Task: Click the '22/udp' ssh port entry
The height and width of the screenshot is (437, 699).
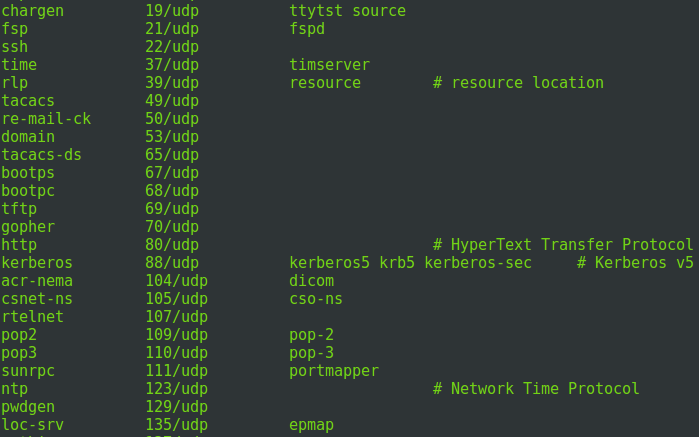Action: [x=172, y=47]
